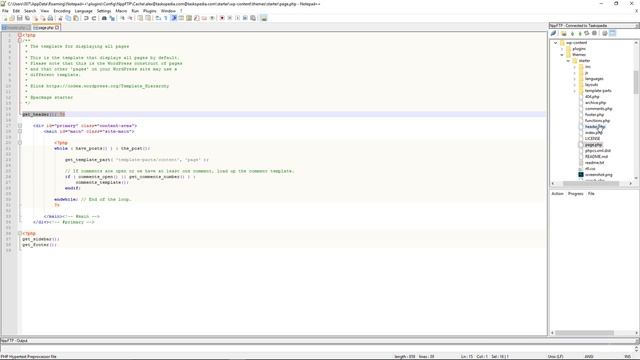640x360 pixels.
Task: Click the Open file toolbar icon
Action: [x=12, y=18]
